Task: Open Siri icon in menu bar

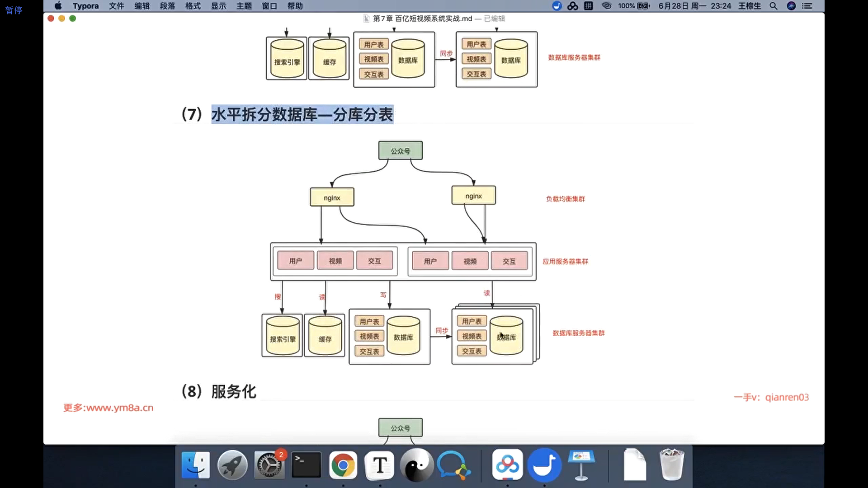Action: 791,6
